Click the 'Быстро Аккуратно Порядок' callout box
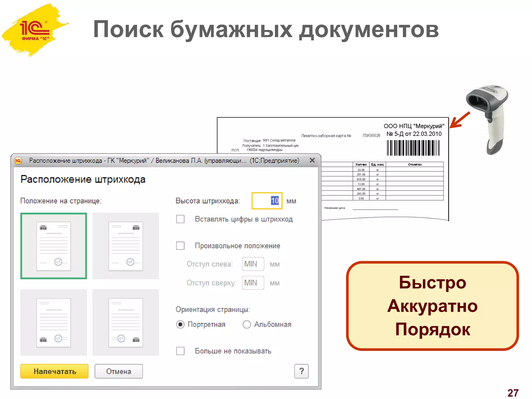The height and width of the screenshot is (399, 532). click(432, 306)
